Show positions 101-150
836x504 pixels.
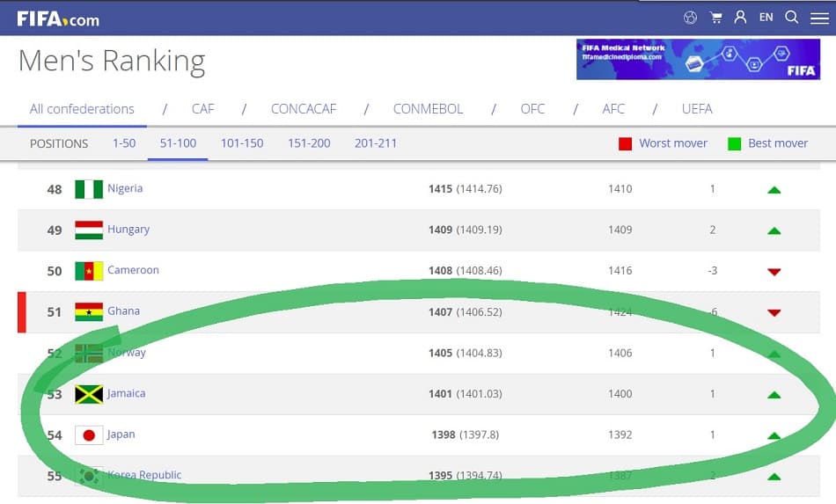(242, 143)
